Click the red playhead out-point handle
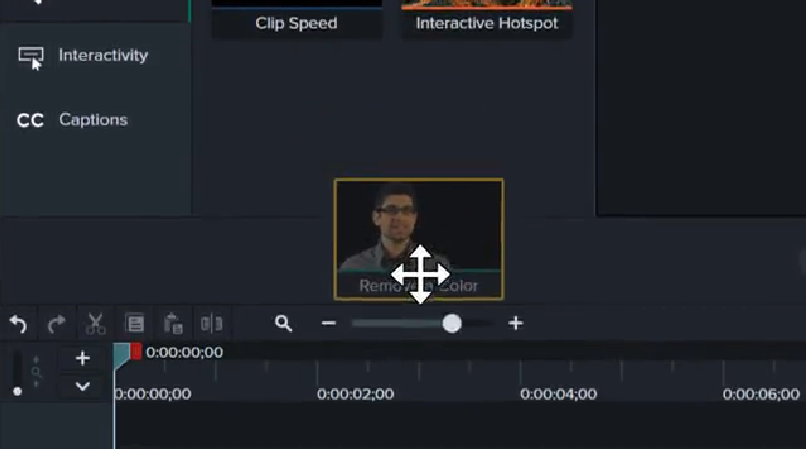Viewport: 806px width, 449px height. (136, 352)
